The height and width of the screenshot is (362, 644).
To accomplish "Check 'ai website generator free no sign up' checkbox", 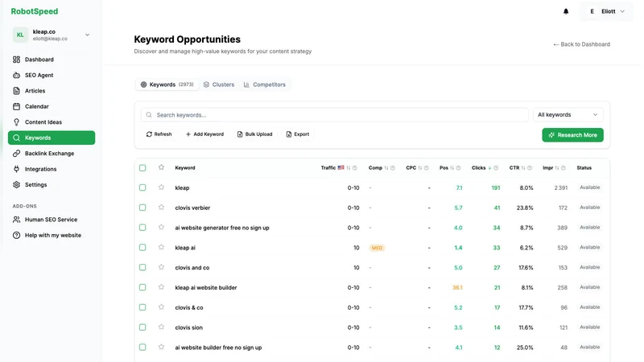I will [142, 228].
